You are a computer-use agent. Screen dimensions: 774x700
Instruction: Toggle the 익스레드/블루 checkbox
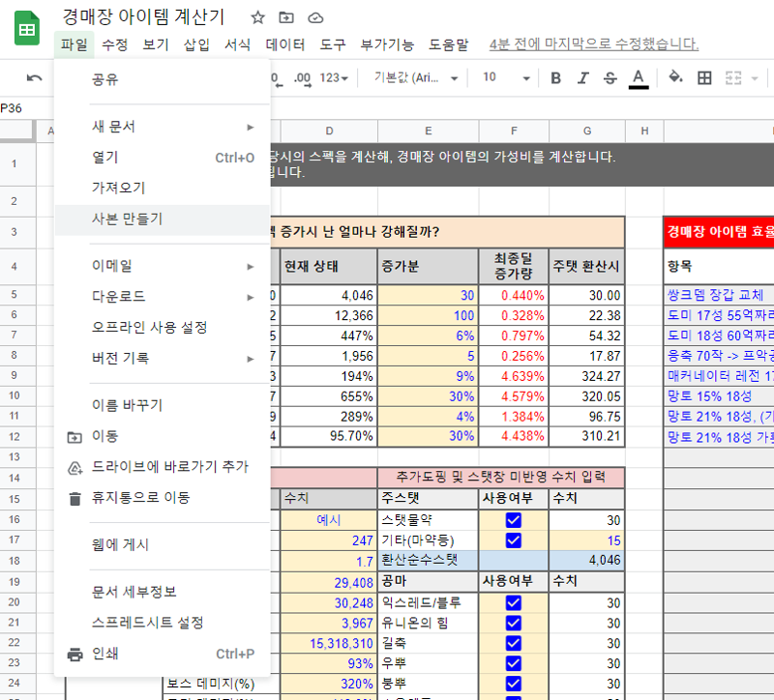[513, 602]
